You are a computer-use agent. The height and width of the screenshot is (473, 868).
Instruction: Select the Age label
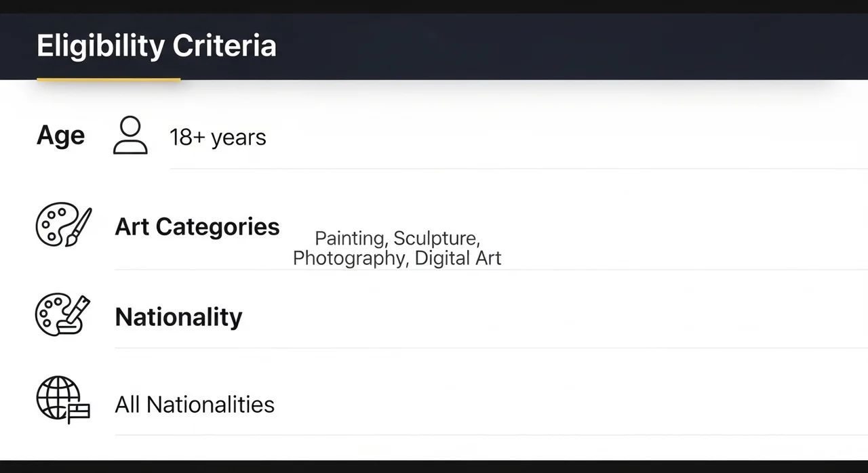(61, 136)
